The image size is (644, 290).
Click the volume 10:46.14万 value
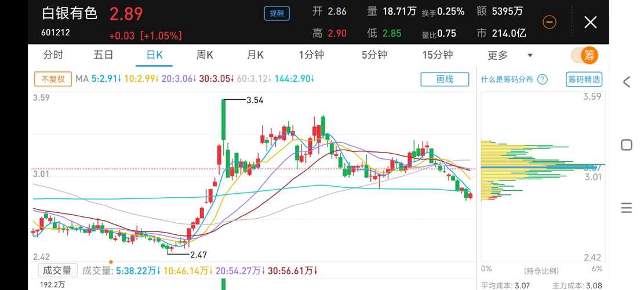click(188, 271)
